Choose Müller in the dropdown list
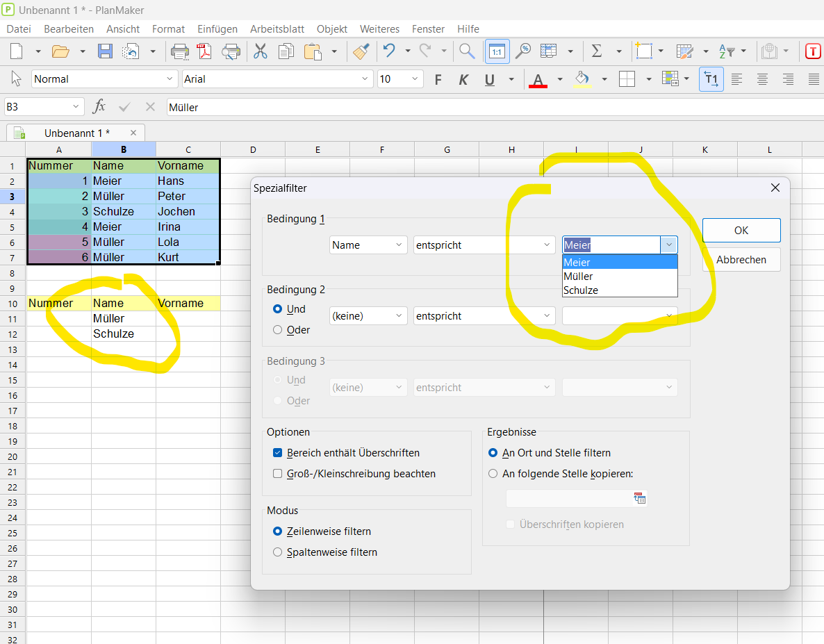The width and height of the screenshot is (824, 644). pos(620,276)
